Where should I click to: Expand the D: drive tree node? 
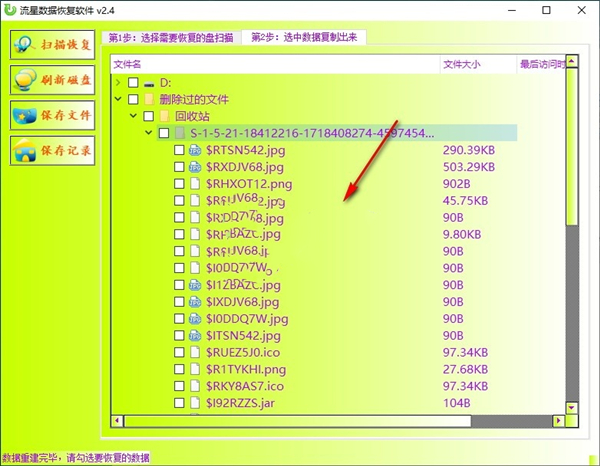click(118, 83)
